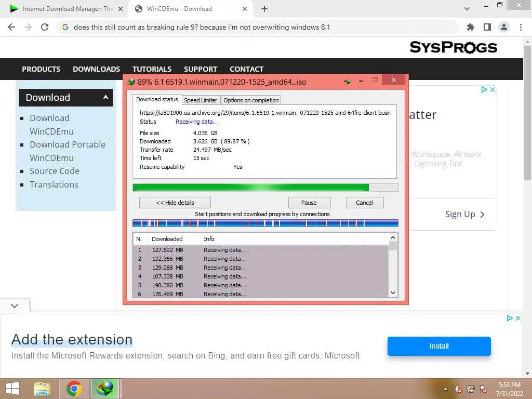
Task: Open the Translations link
Action: tap(54, 184)
